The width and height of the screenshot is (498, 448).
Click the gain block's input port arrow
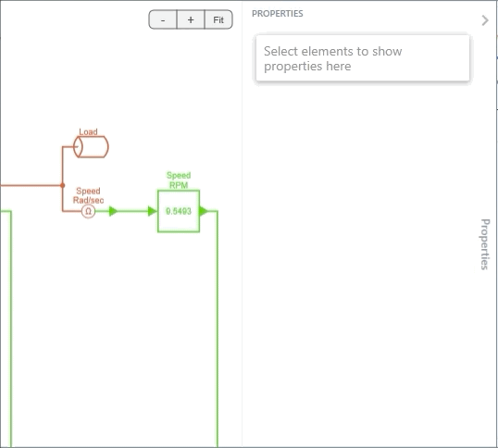click(x=152, y=211)
